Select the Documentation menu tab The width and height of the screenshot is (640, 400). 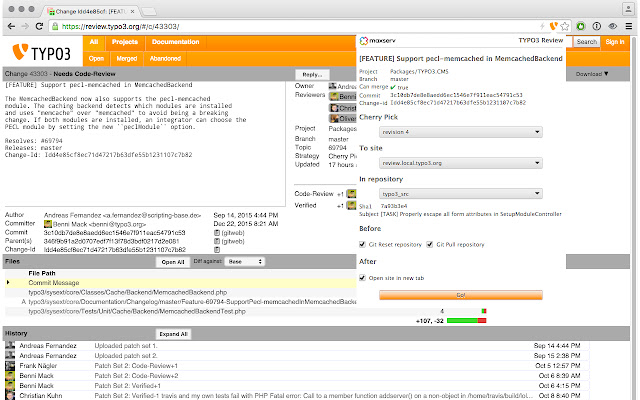tap(176, 42)
